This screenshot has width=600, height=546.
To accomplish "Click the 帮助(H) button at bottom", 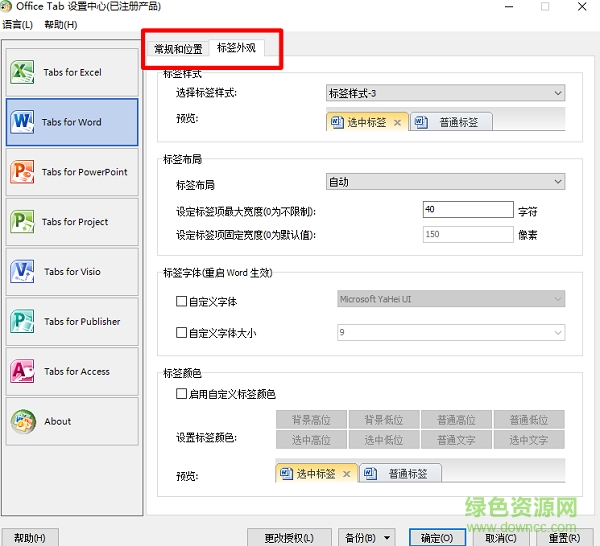I will (30, 538).
